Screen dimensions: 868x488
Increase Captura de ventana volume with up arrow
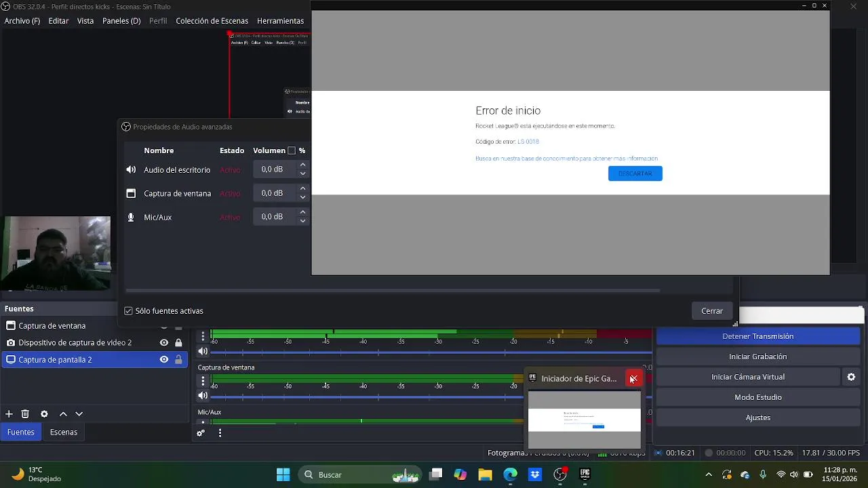click(x=302, y=188)
